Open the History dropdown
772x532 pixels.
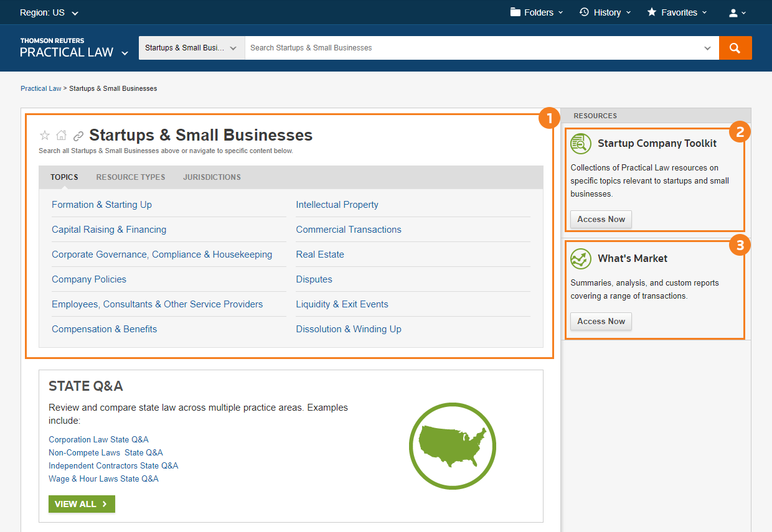pyautogui.click(x=605, y=12)
